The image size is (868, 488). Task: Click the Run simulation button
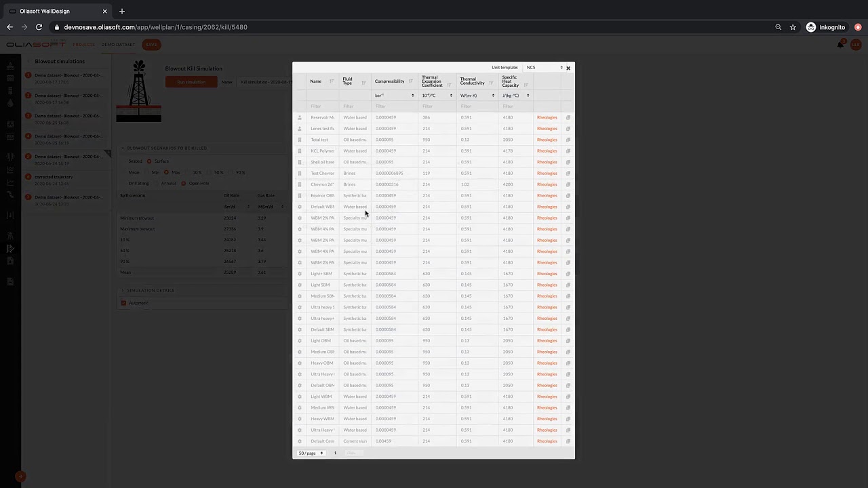(x=191, y=81)
